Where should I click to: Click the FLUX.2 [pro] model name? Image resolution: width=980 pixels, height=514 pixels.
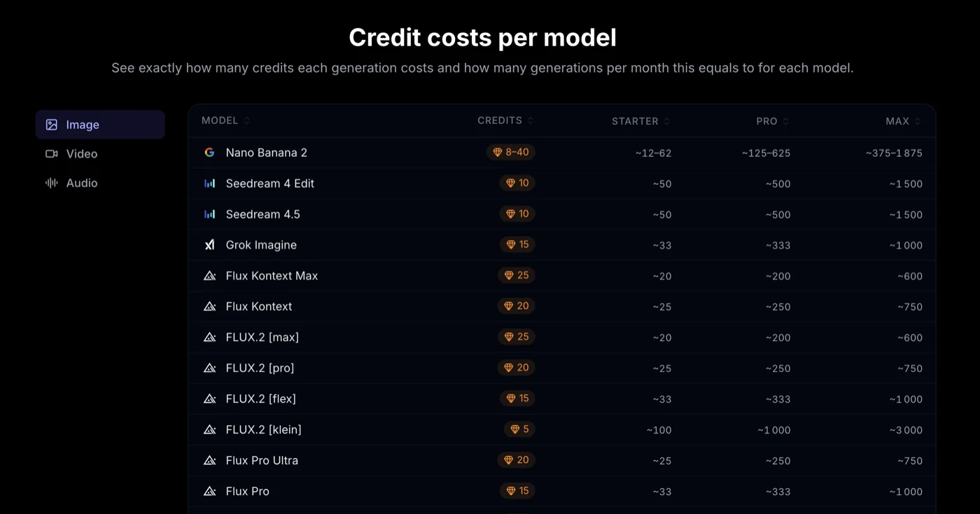[260, 368]
